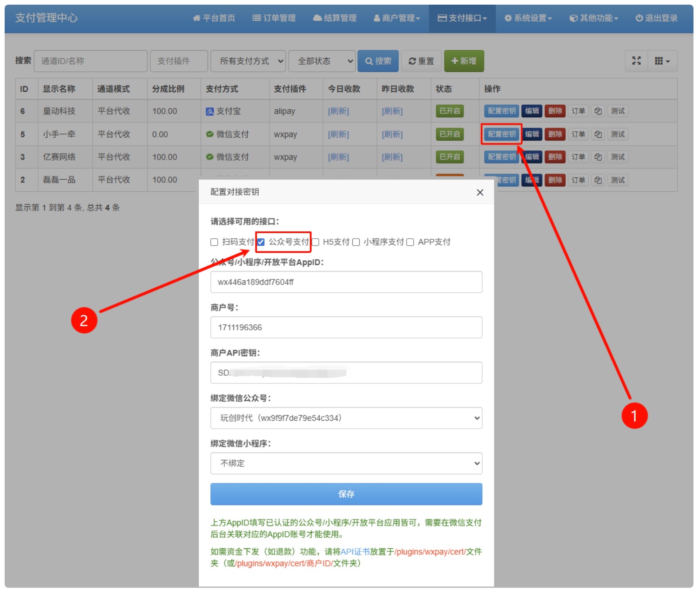Open the API证书 link
The height and width of the screenshot is (593, 700).
[355, 552]
